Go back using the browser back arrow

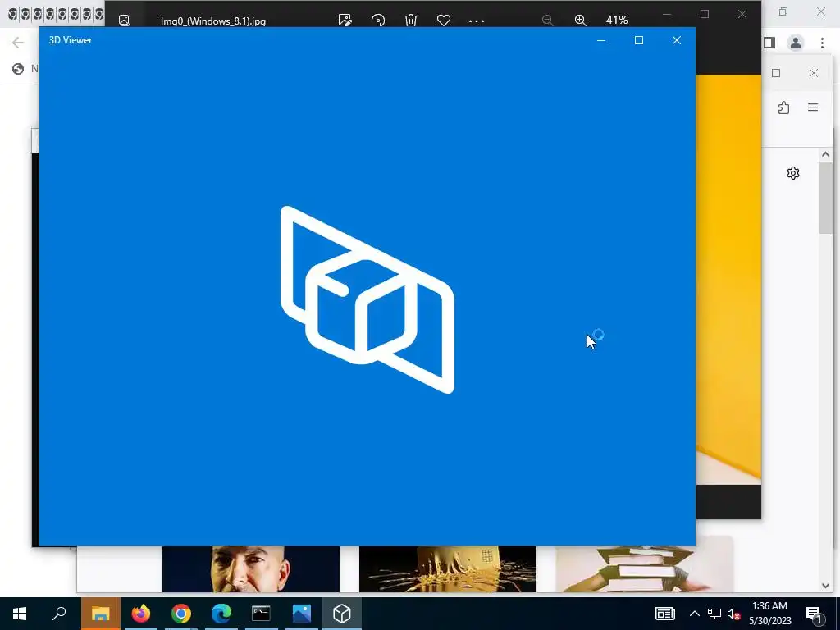[18, 43]
